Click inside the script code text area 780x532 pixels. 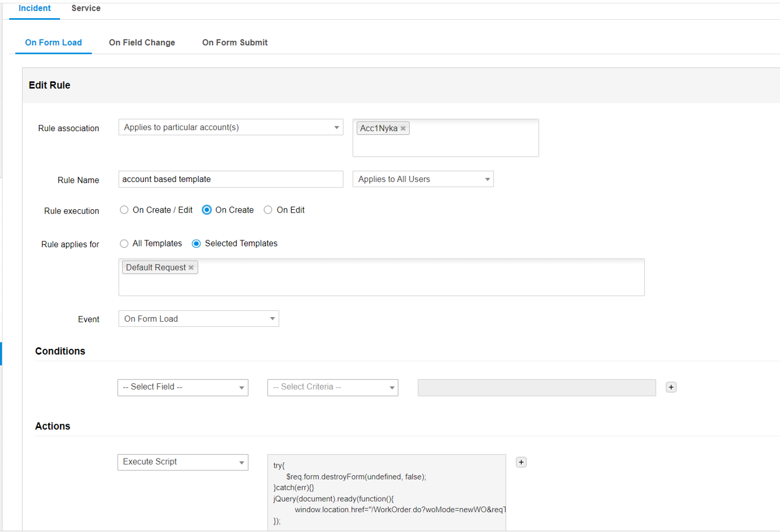[x=387, y=492]
